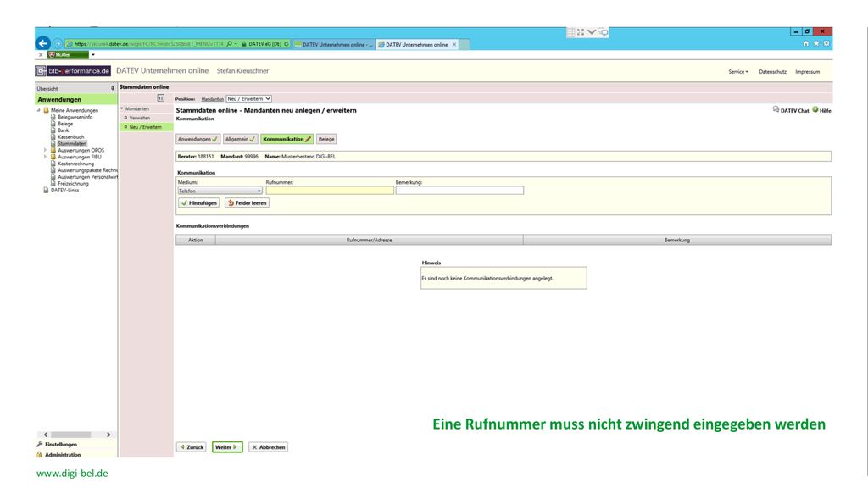Pin the Übersicht sidebar panel

(113, 88)
